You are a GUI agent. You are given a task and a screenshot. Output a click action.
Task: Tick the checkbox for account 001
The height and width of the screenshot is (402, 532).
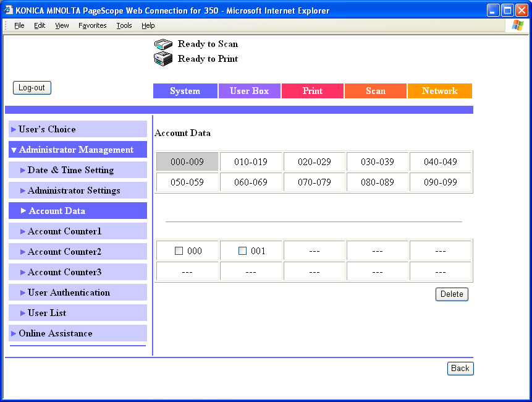242,251
